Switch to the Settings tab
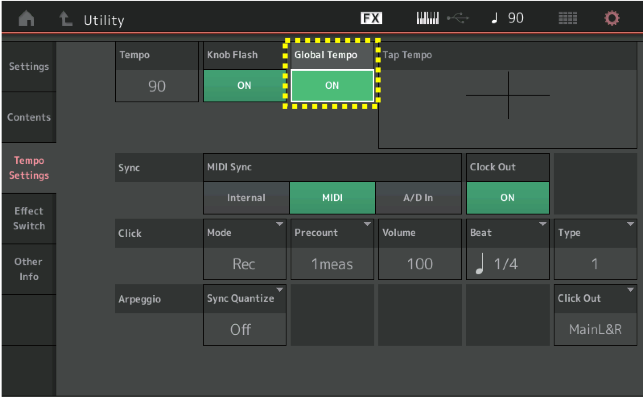 [x=29, y=66]
